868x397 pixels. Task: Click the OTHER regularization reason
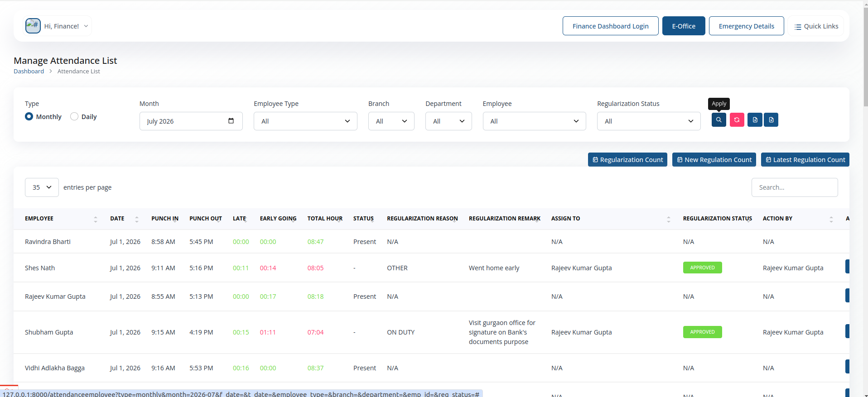coord(397,268)
